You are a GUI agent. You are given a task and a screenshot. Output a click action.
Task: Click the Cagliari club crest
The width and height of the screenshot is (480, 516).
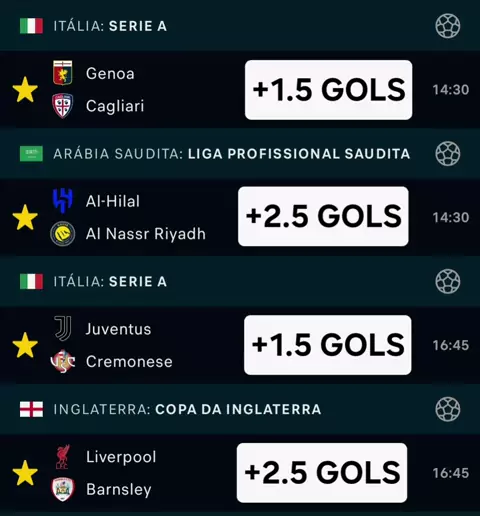click(x=63, y=106)
